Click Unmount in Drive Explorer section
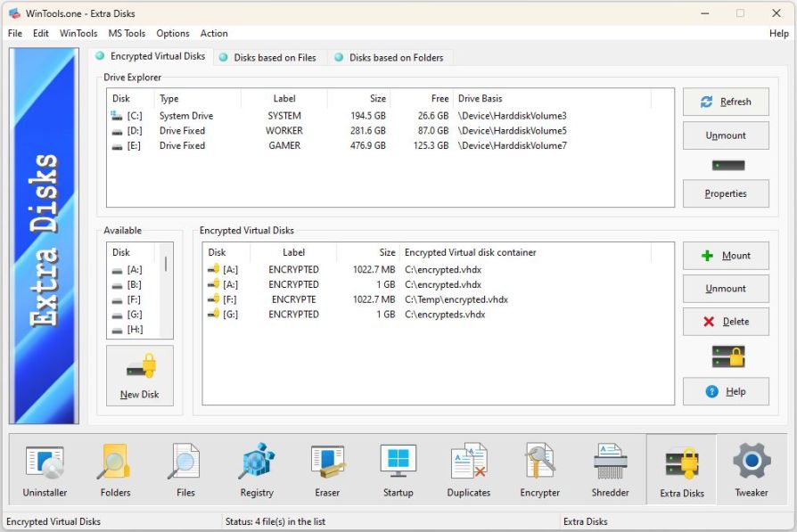797x532 pixels. click(726, 135)
